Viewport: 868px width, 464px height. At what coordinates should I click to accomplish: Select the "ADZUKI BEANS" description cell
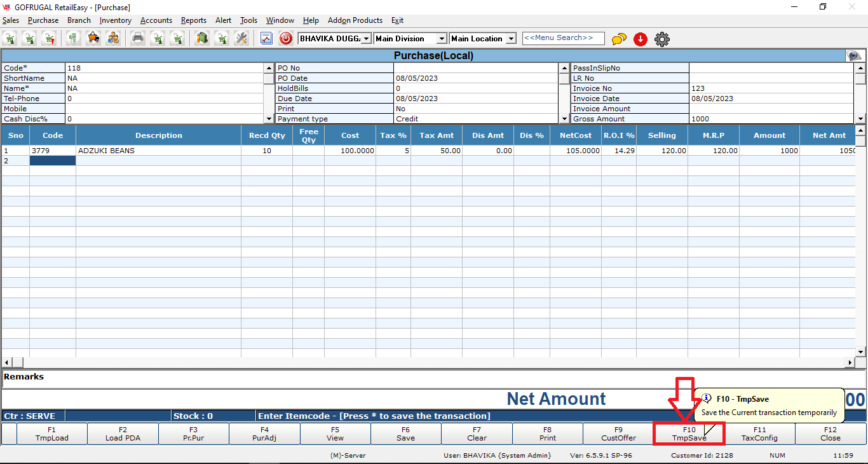(158, 151)
